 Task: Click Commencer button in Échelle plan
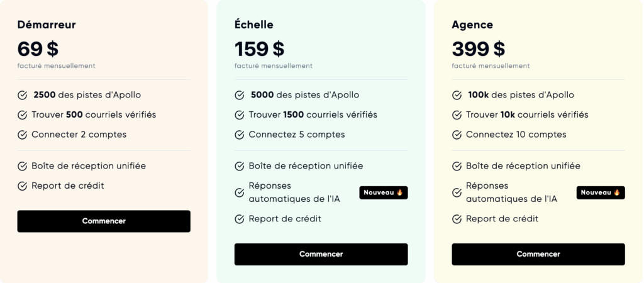click(x=321, y=254)
